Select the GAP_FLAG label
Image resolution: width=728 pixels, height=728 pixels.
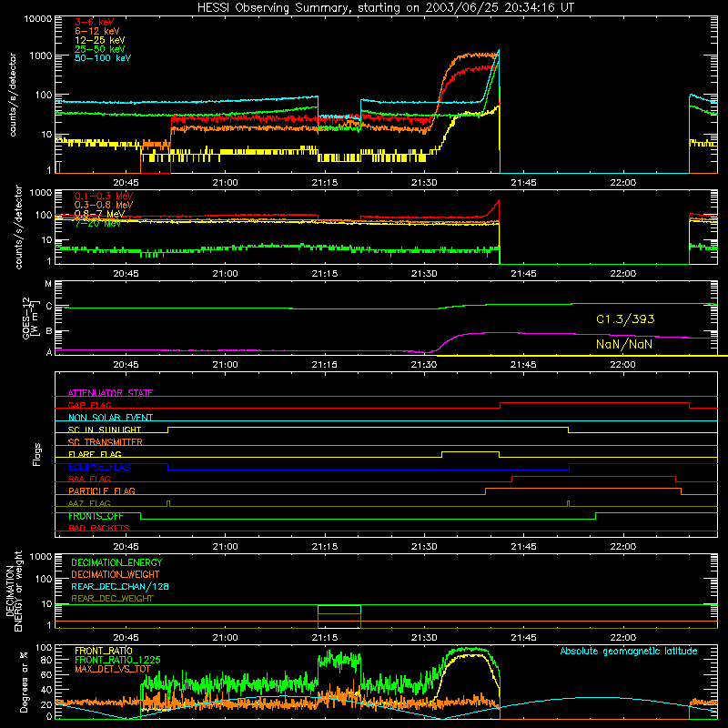click(89, 405)
